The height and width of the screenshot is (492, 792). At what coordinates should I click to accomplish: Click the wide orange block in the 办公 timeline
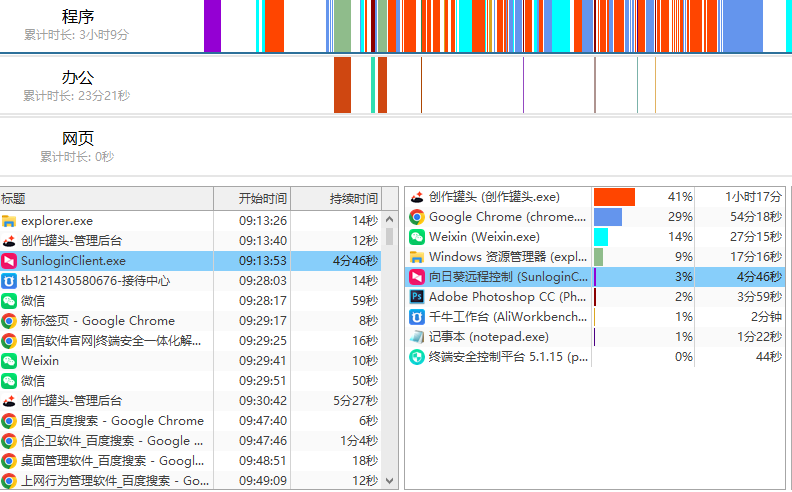(342, 85)
